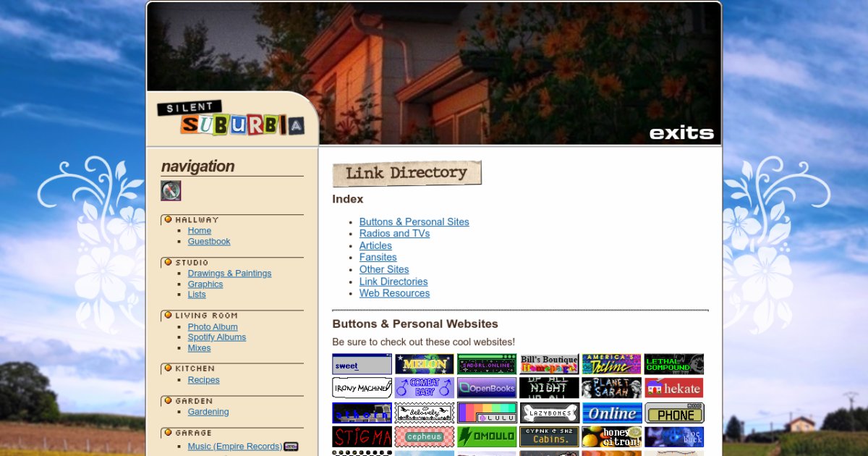Open the Lethal Compound button badge
Screen dimensions: 868x456
coord(673,364)
